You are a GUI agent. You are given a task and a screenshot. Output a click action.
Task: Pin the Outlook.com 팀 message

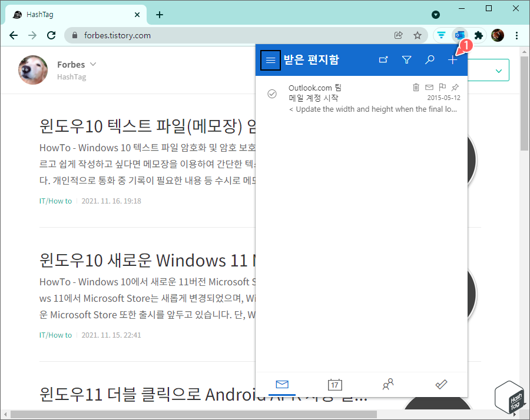coord(455,88)
